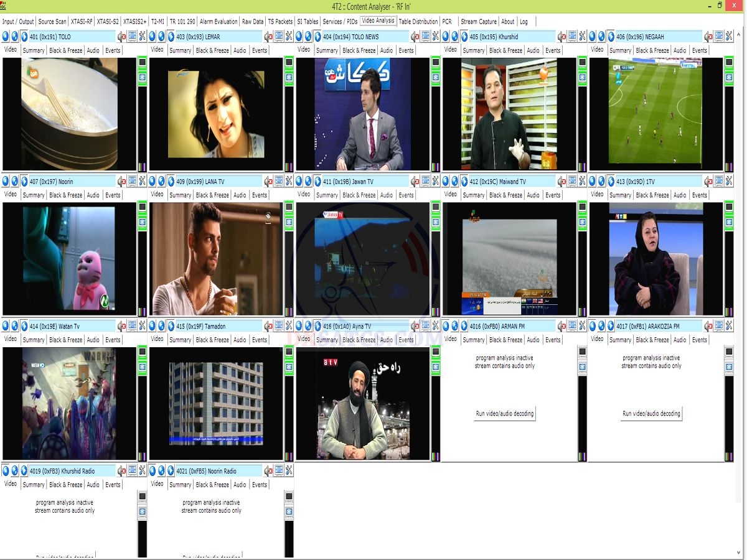Viewport: 747px width, 560px height.
Task: Open Black & Freeze tab for 411 Jawan TV
Action: [359, 195]
